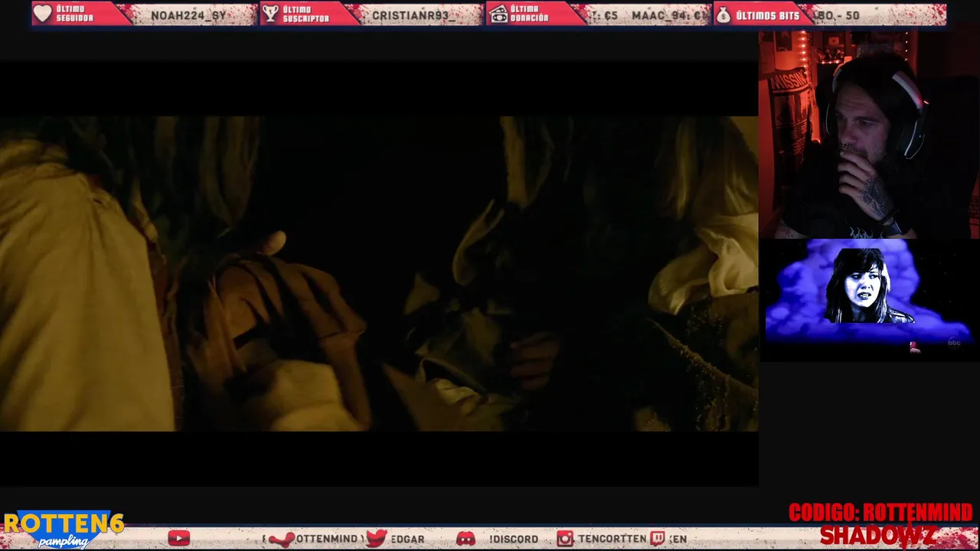The width and height of the screenshot is (980, 551).
Task: Click subscriber name CRISTIANR93_
Action: [x=413, y=15]
